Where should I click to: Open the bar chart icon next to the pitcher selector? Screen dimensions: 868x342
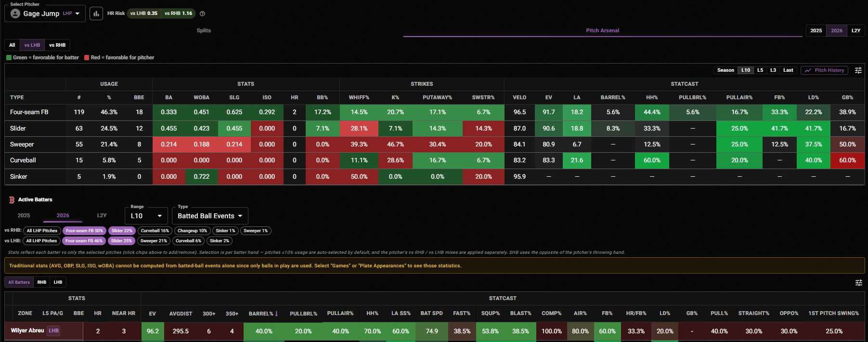96,13
